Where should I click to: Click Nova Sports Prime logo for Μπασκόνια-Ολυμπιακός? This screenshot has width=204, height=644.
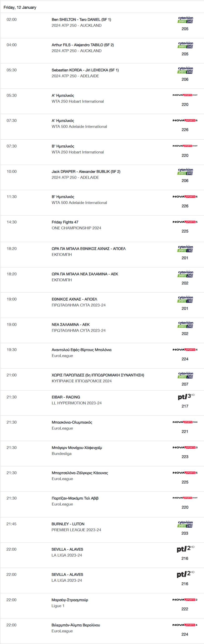tap(185, 422)
